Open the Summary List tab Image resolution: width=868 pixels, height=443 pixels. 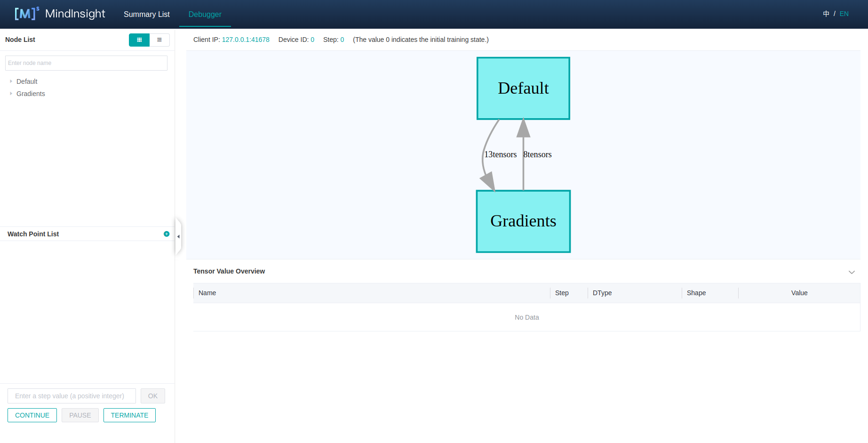point(146,14)
